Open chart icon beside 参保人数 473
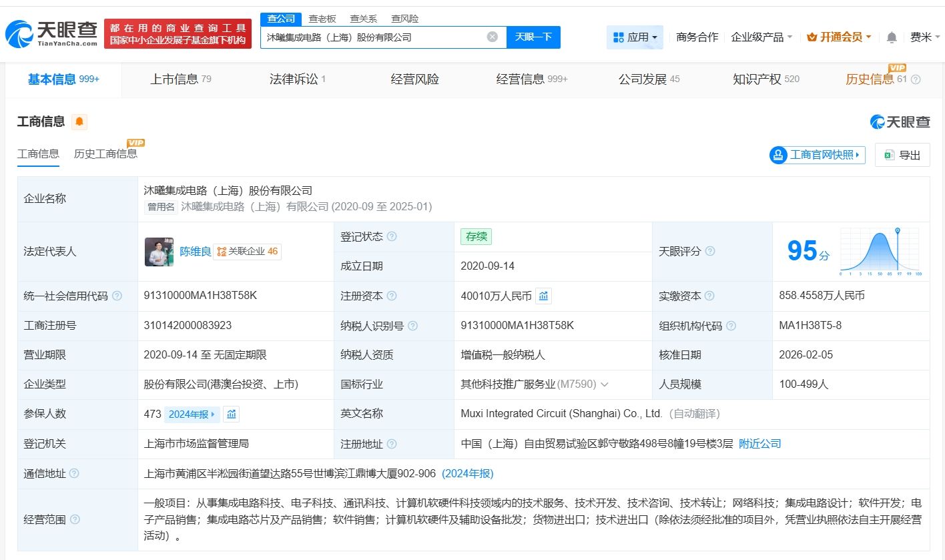The height and width of the screenshot is (560, 945). tap(231, 414)
